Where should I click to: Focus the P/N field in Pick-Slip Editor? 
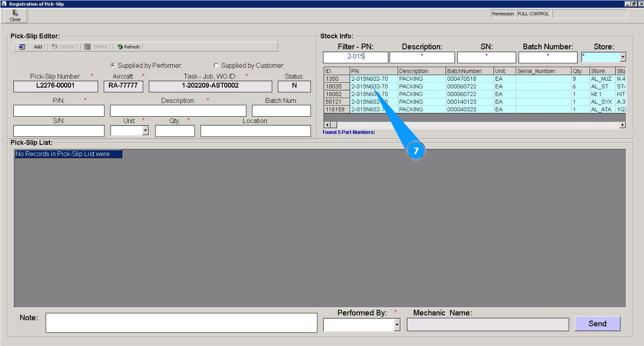coord(59,111)
